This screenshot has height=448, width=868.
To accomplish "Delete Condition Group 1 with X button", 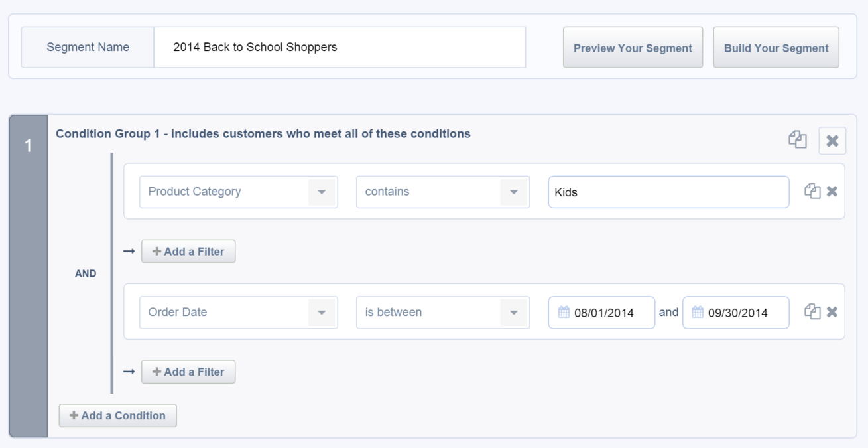I will point(832,141).
